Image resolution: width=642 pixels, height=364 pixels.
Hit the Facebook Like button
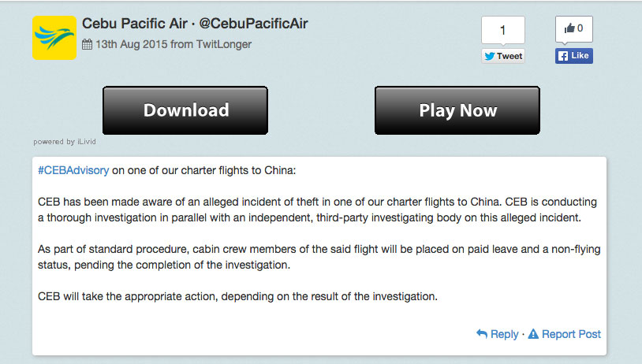(x=573, y=56)
